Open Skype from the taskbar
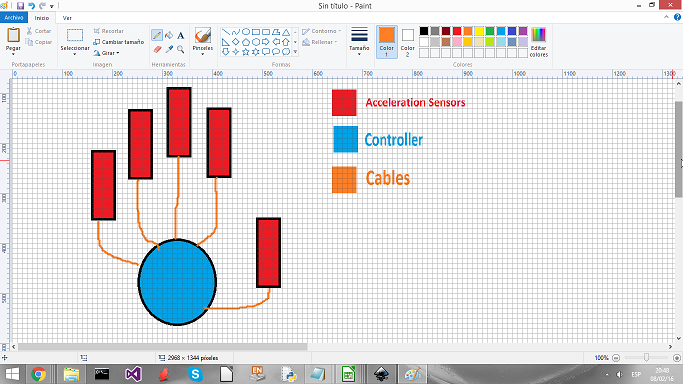This screenshot has height=384, width=683. pos(195,374)
